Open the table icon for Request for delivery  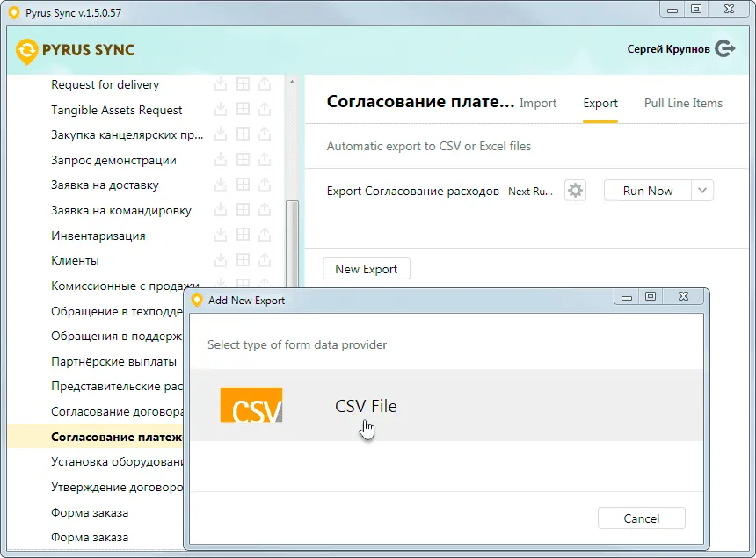243,84
